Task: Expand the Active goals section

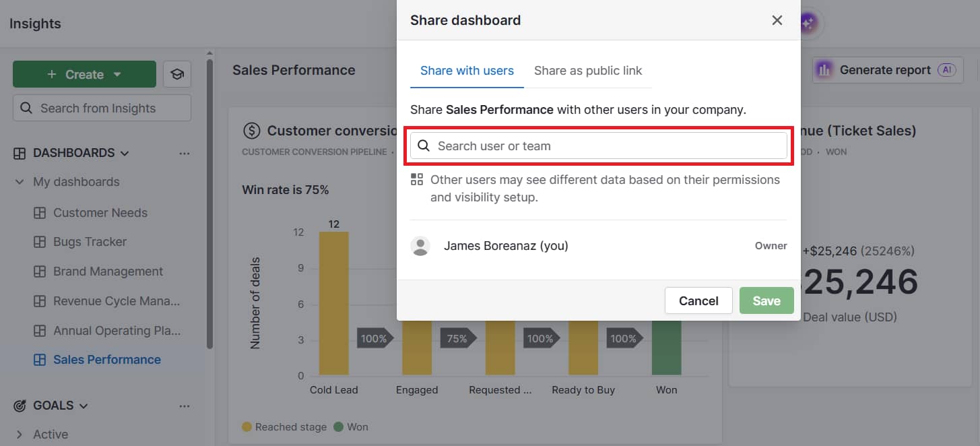Action: coord(19,435)
